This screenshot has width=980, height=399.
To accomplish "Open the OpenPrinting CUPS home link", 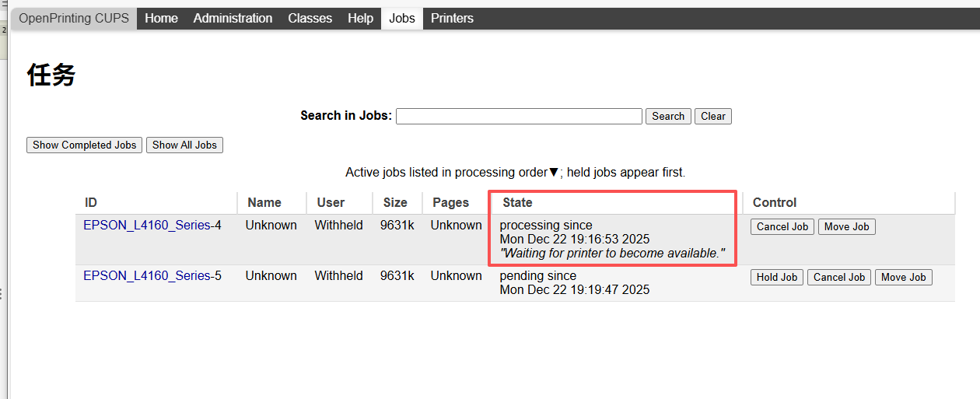I will coord(74,18).
